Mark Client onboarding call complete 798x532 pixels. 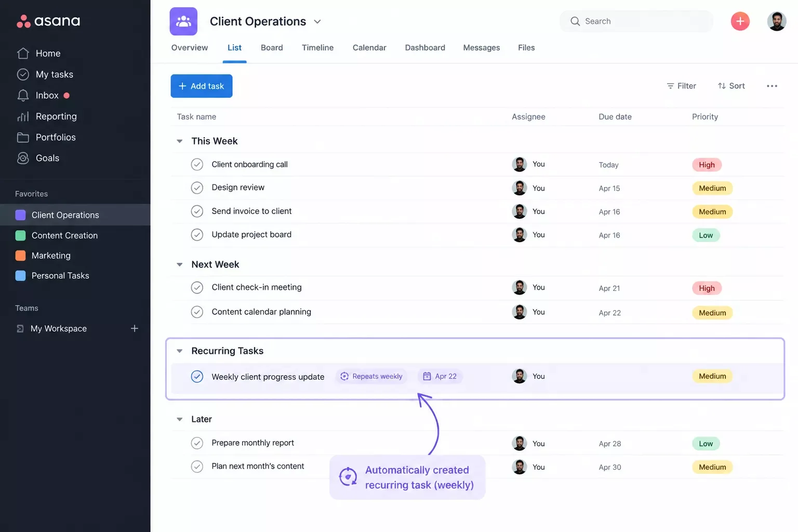[197, 165]
